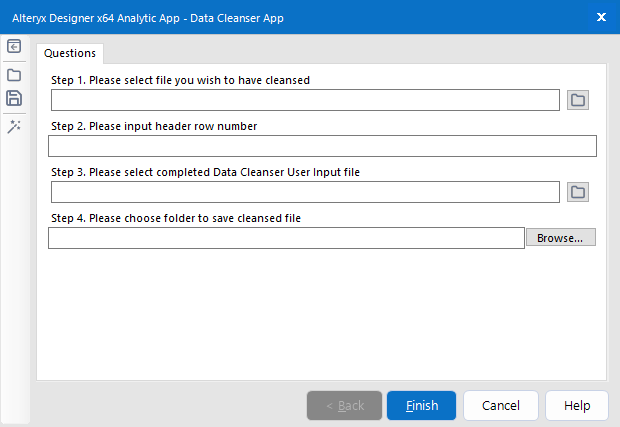620x427 pixels.
Task: Browse for file to cleanse using Step 1 folder icon
Action: (578, 100)
